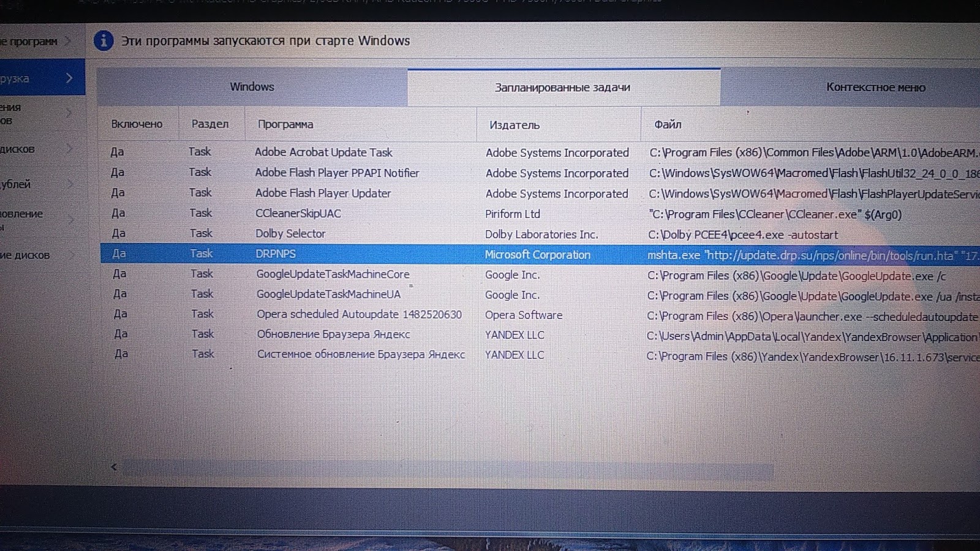Sort by the Включено column header
The height and width of the screenshot is (551, 980).
(137, 124)
